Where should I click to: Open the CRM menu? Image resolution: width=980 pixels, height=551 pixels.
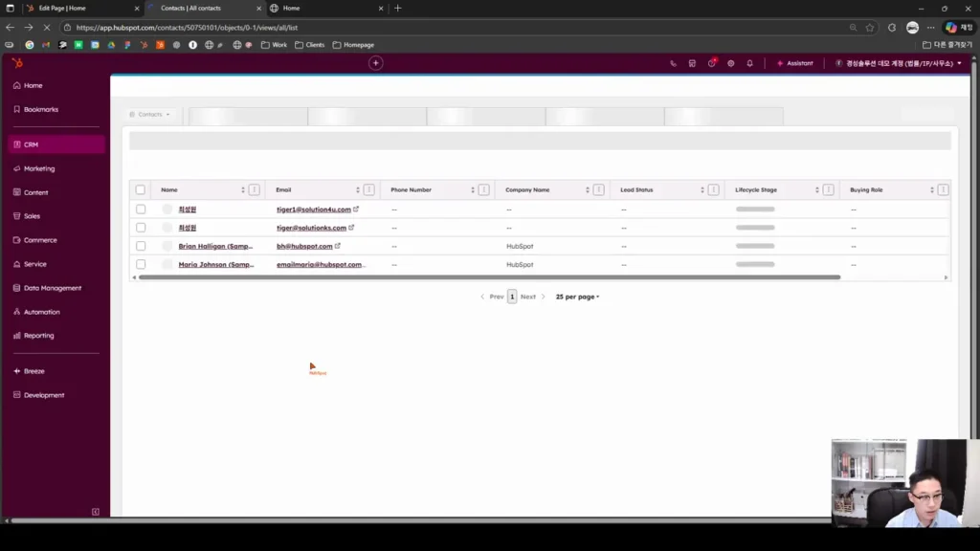pos(56,144)
